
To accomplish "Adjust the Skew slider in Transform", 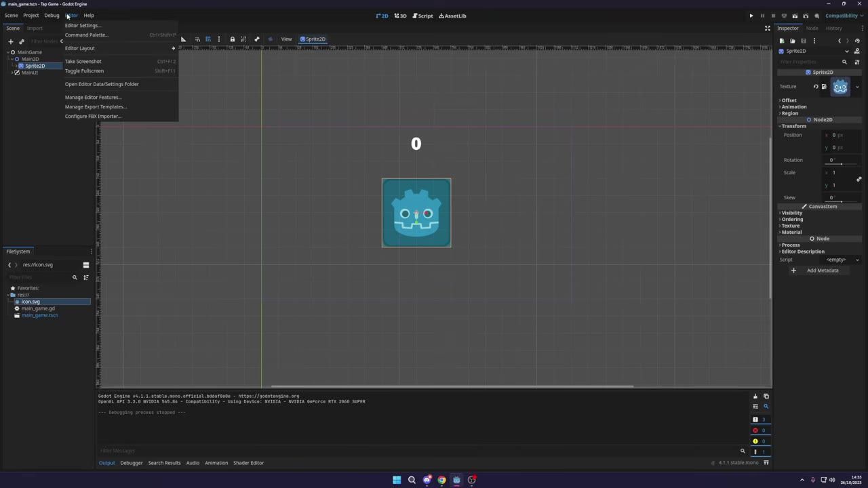I will click(x=842, y=201).
